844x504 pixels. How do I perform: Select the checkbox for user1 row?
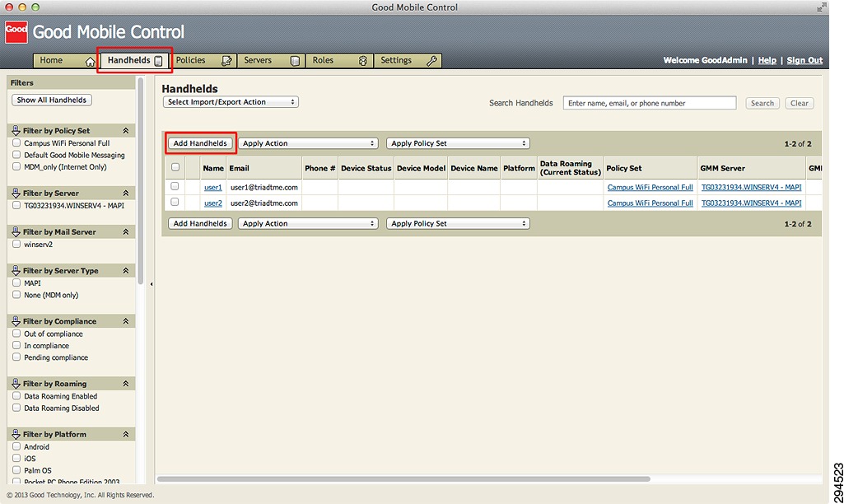coord(175,186)
